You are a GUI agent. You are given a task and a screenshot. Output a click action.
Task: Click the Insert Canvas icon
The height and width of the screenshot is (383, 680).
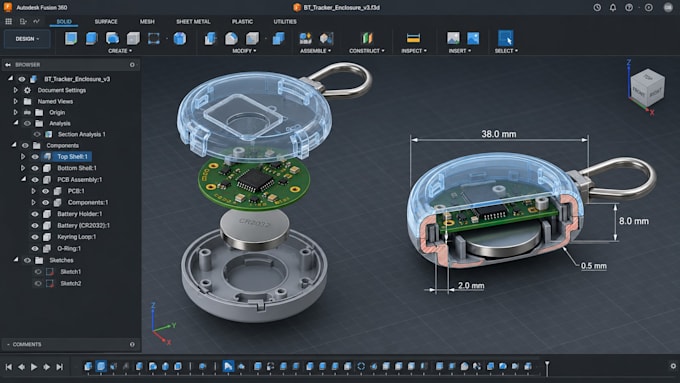473,38
